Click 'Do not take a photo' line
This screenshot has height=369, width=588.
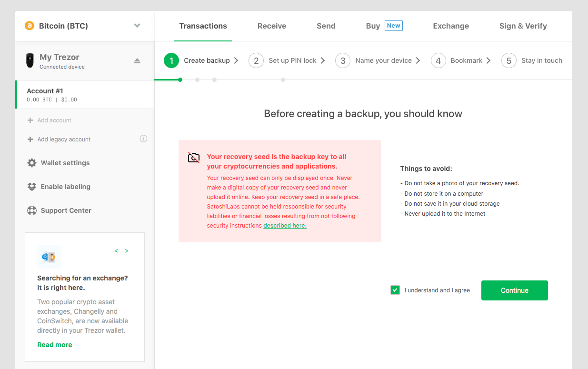point(459,183)
